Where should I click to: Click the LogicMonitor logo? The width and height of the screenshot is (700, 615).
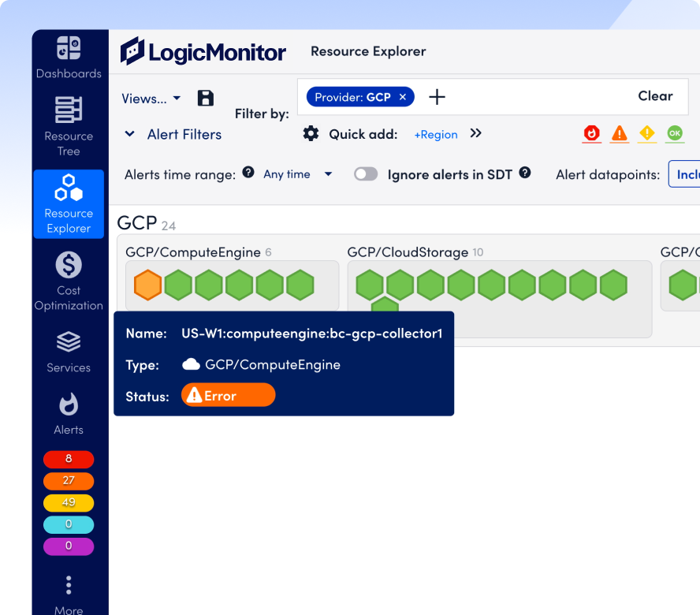click(203, 51)
